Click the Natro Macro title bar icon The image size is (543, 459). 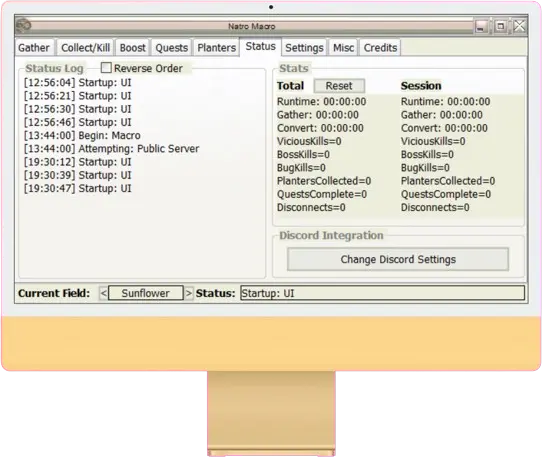tap(24, 25)
